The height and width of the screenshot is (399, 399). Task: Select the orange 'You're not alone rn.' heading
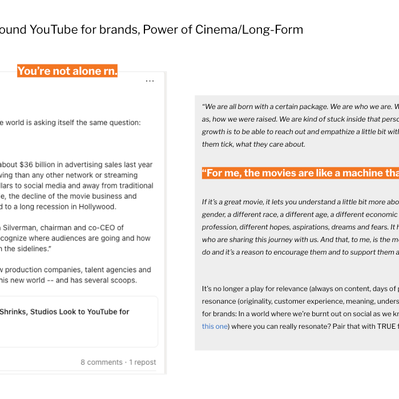coord(67,71)
